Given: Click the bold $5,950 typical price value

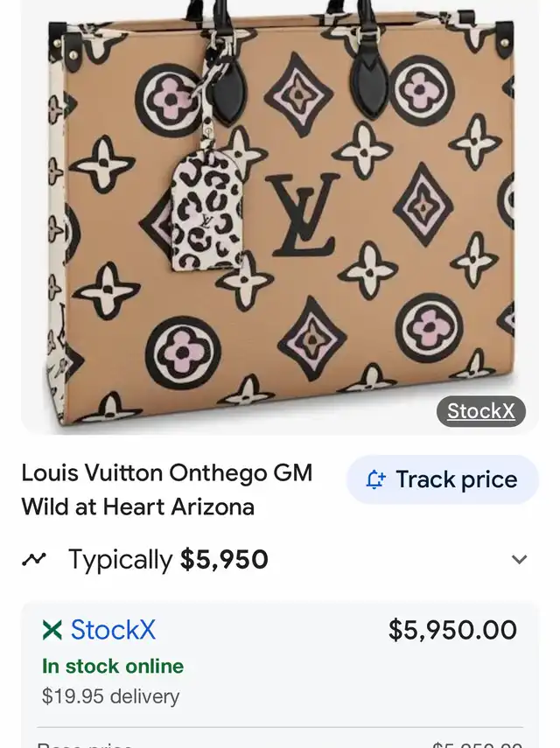Looking at the screenshot, I should pyautogui.click(x=224, y=559).
